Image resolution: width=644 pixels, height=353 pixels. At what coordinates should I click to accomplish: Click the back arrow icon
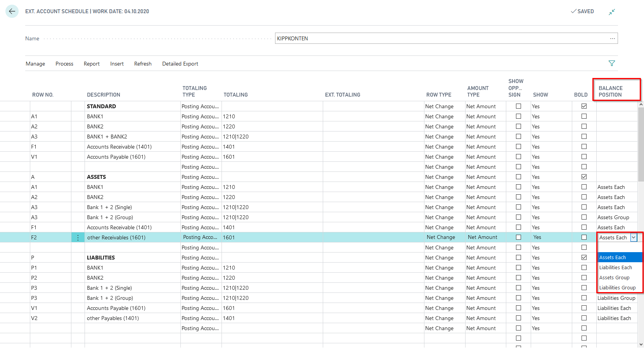(x=12, y=11)
